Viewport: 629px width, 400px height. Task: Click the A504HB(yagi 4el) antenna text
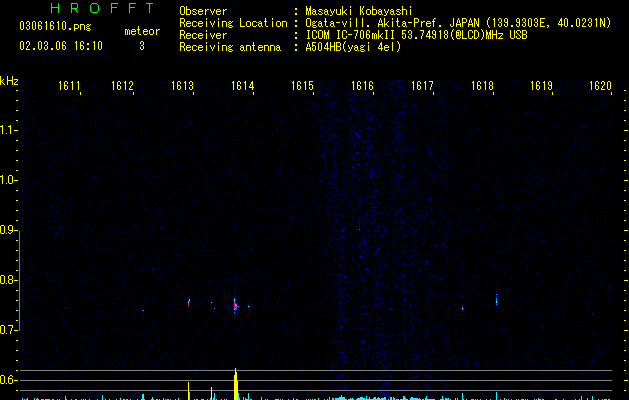[353, 47]
